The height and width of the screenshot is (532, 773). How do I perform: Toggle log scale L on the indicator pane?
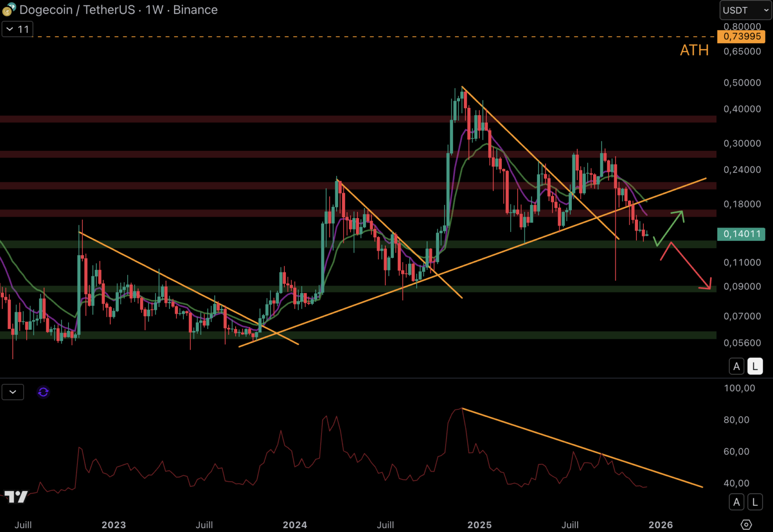point(755,502)
